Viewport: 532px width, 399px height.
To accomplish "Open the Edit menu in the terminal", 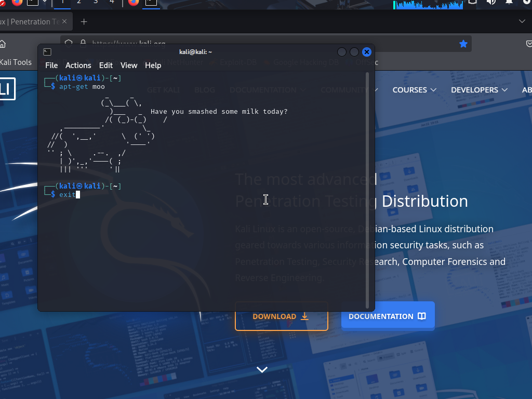I will [106, 65].
